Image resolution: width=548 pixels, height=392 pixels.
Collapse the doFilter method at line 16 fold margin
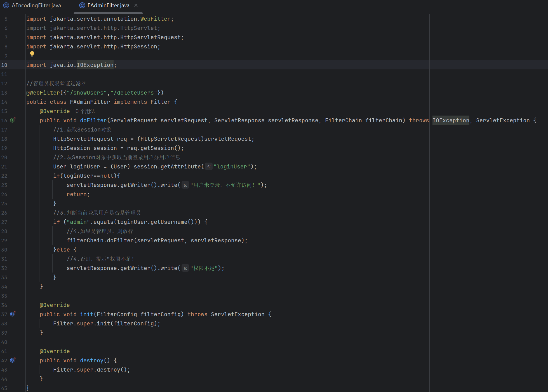point(22,120)
